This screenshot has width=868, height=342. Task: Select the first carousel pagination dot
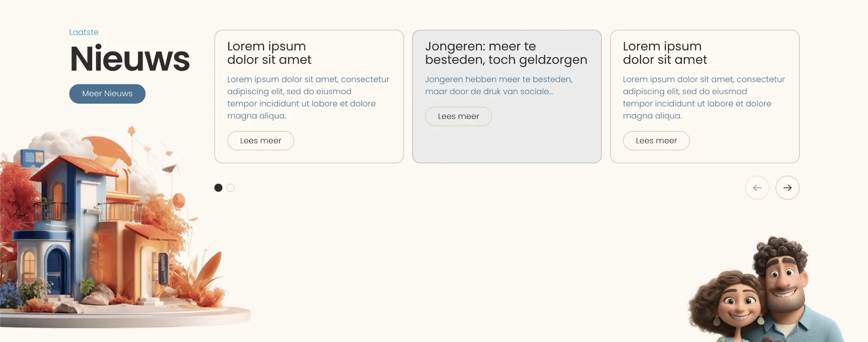218,188
